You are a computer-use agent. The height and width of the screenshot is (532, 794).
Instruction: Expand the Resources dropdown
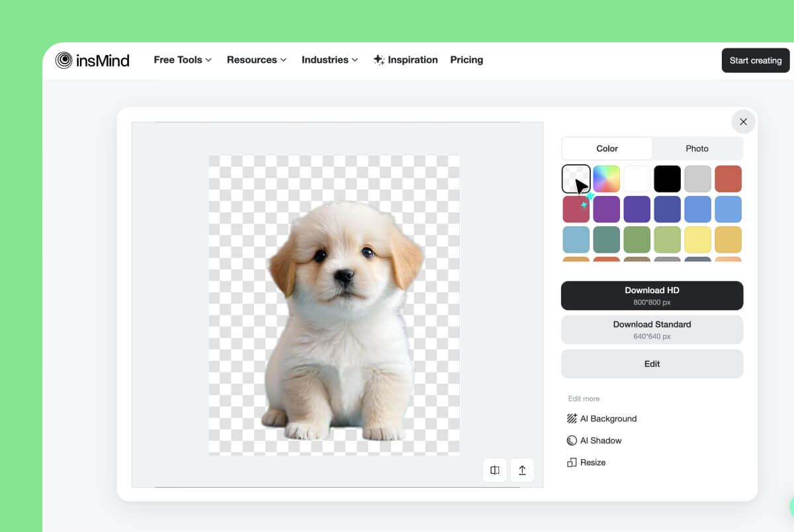pos(257,60)
